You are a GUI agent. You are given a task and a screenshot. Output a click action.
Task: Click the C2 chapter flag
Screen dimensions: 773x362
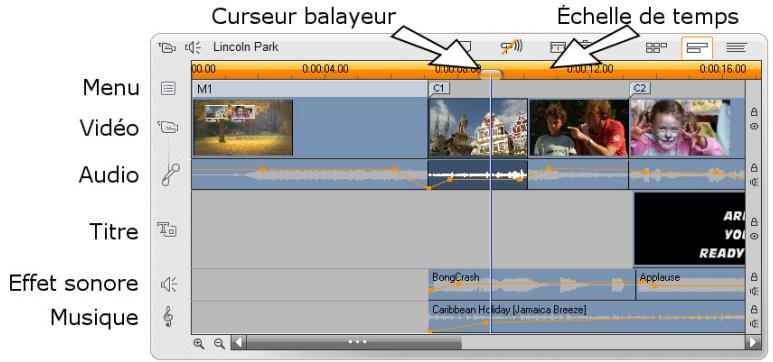point(640,88)
